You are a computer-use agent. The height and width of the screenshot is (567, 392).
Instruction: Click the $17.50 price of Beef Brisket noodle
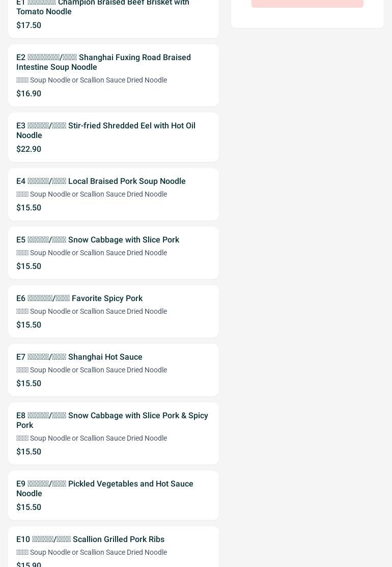pos(29,25)
